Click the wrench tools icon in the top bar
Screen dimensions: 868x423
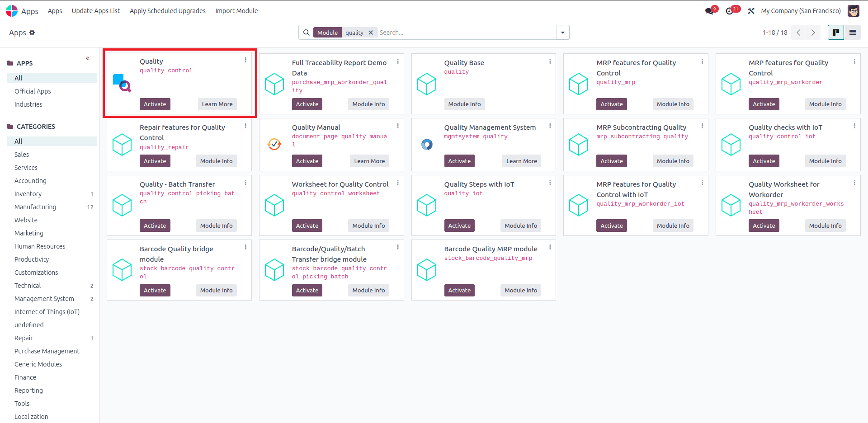click(751, 10)
